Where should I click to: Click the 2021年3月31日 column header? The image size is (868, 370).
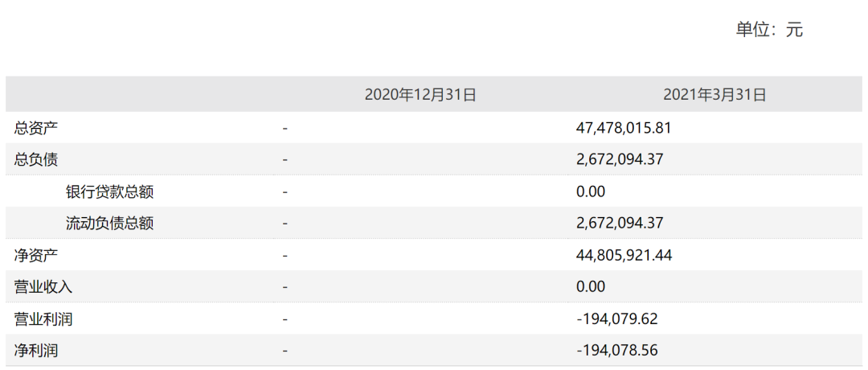click(x=714, y=95)
